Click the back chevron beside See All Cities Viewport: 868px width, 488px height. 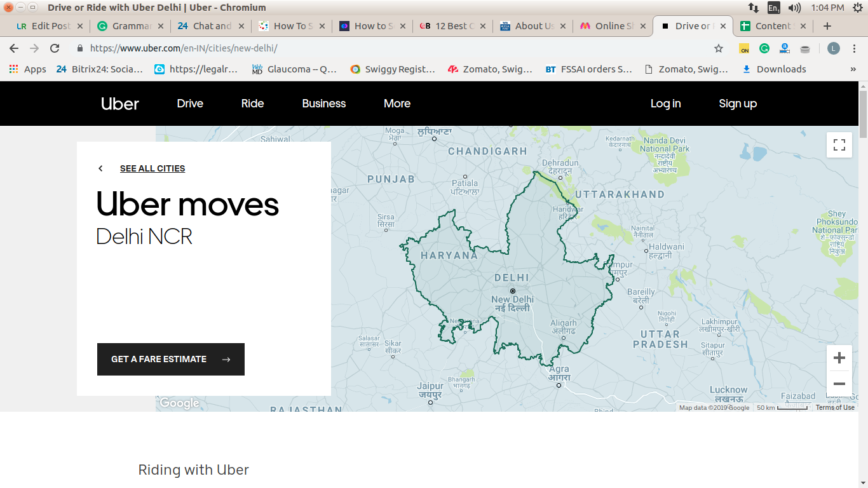click(x=100, y=168)
